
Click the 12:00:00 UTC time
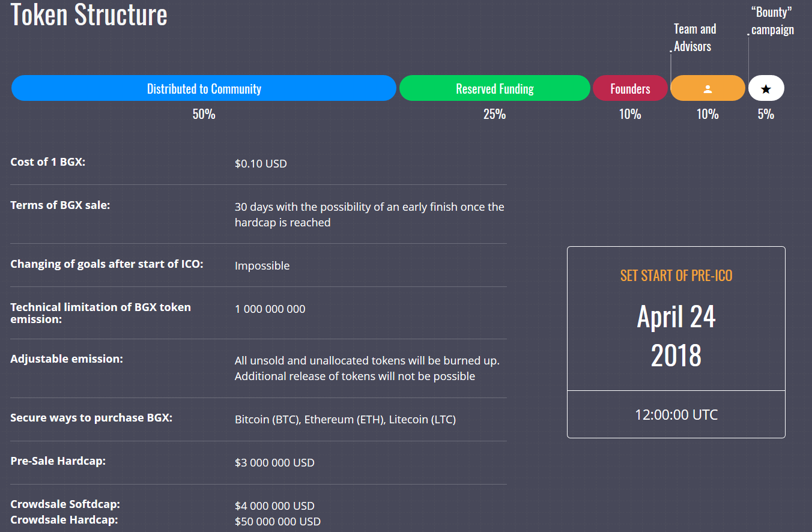click(x=676, y=414)
